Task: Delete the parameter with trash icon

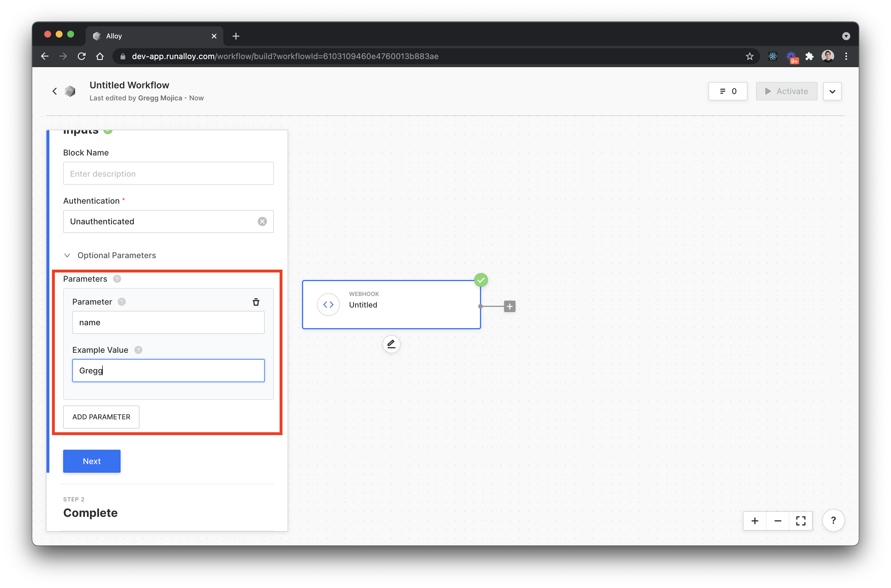Action: coord(256,302)
